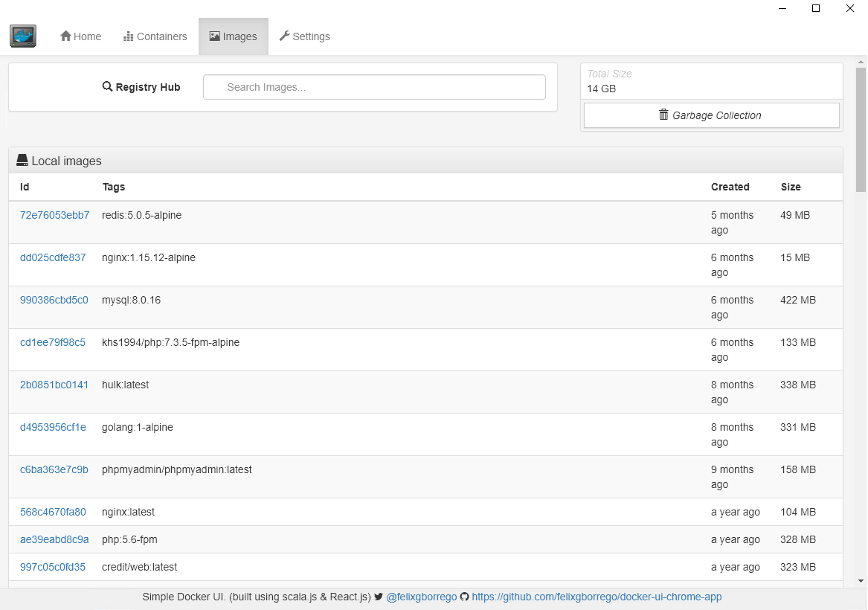Click the golang:1-alpine tag
Image resolution: width=868 pixels, height=610 pixels.
(x=138, y=427)
